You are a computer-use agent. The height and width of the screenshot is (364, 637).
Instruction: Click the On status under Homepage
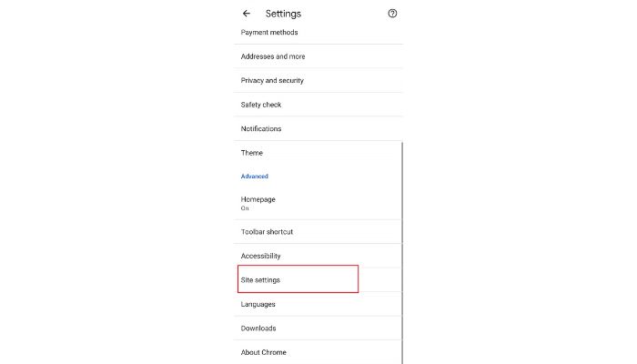pos(245,208)
